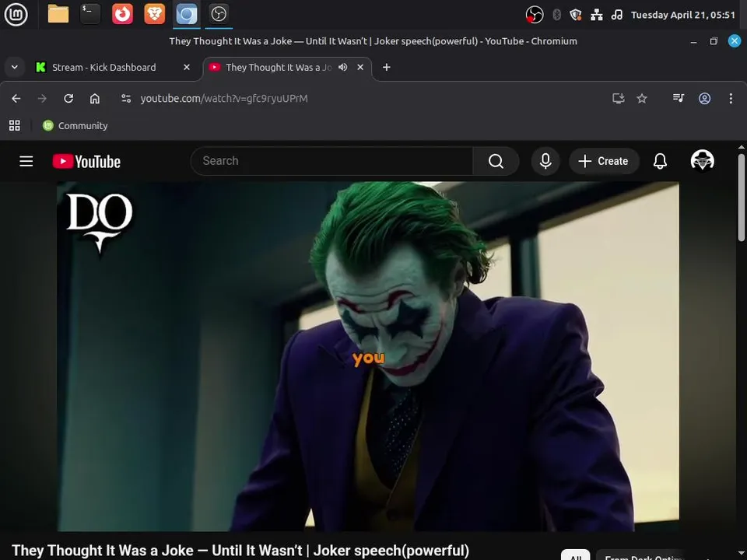This screenshot has width=747, height=560.
Task: Launch the Files folder from the panel
Action: click(58, 14)
